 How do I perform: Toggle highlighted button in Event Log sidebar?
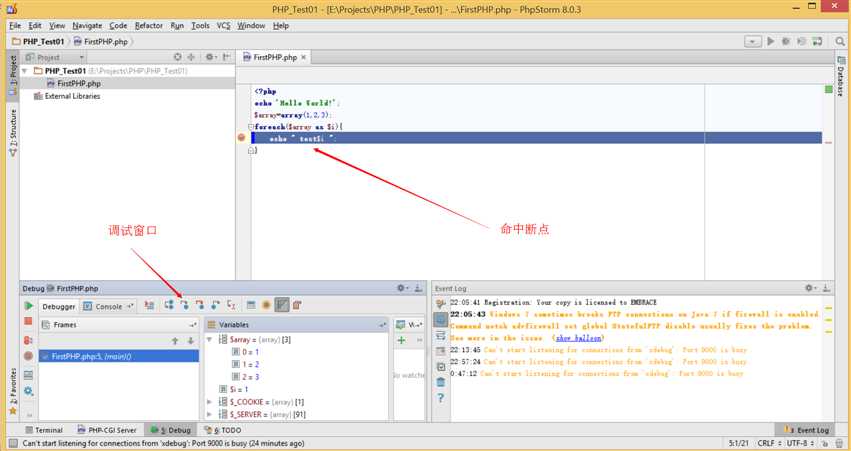point(441,320)
